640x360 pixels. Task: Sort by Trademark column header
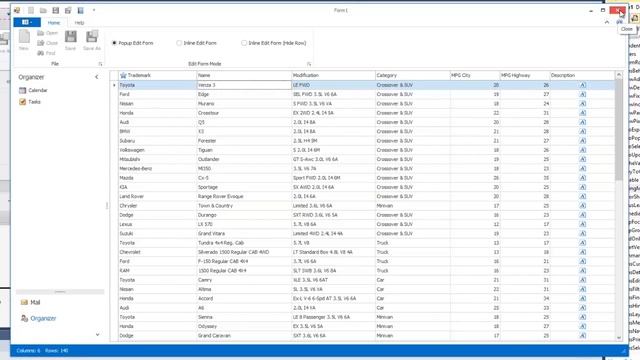[158, 76]
